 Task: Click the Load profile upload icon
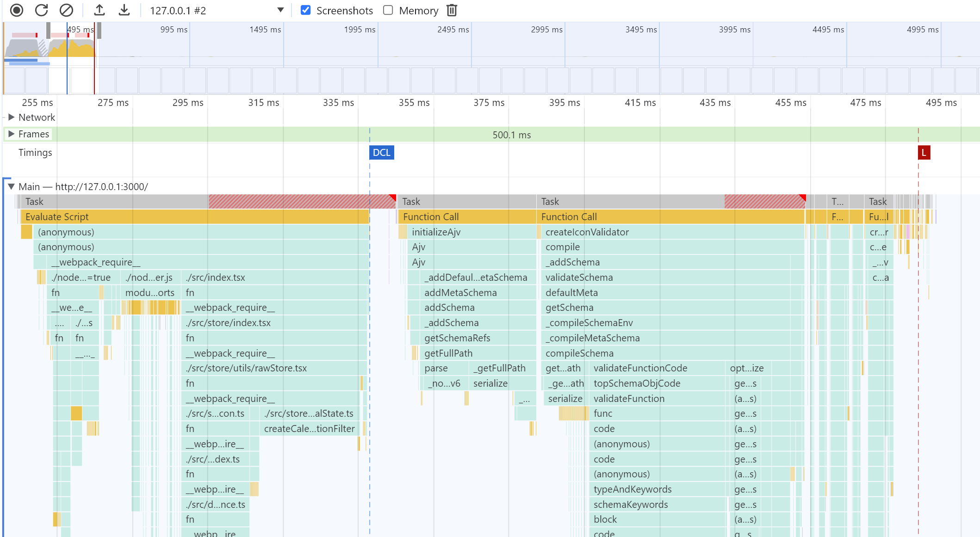tap(99, 10)
